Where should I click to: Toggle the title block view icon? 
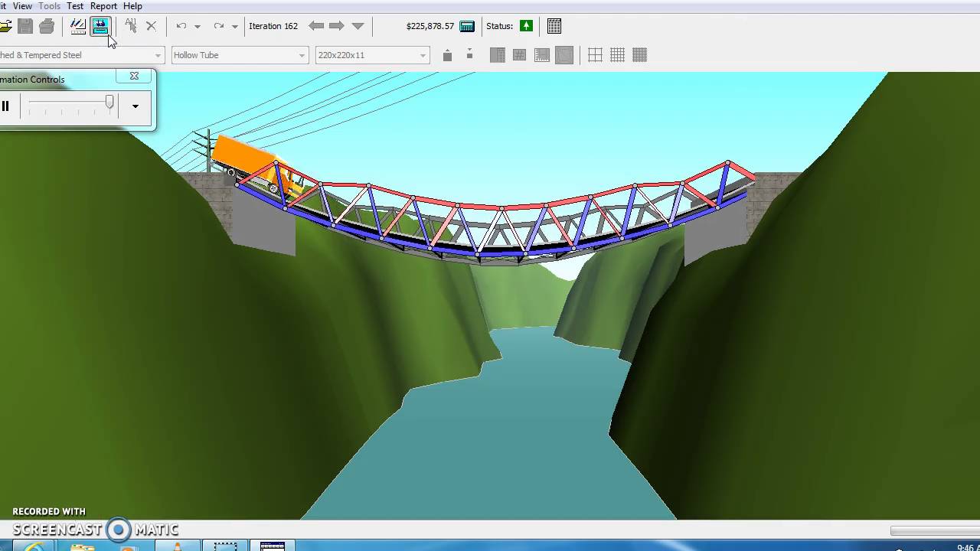[564, 55]
